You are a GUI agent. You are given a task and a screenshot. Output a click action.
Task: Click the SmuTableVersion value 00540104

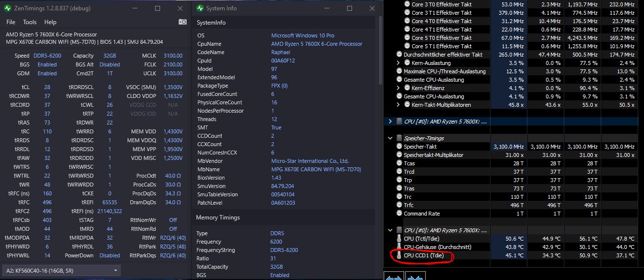284,194
